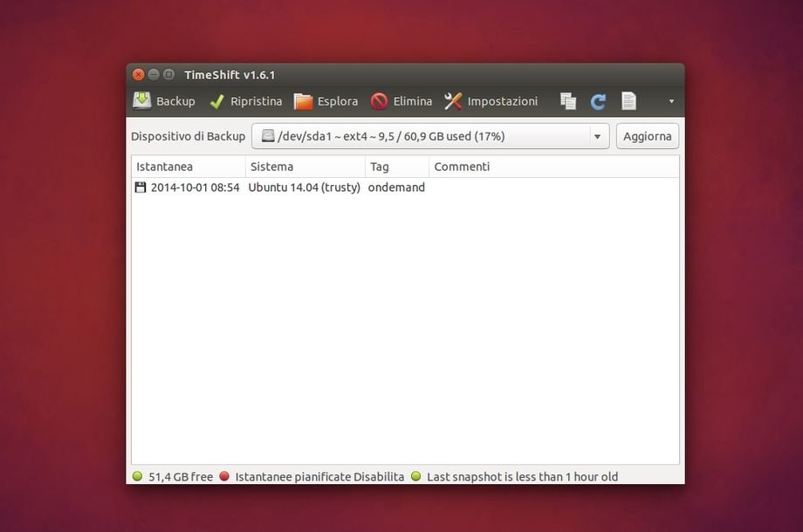Sort by Tag column header
Screen dimensions: 803x532
pyautogui.click(x=397, y=167)
